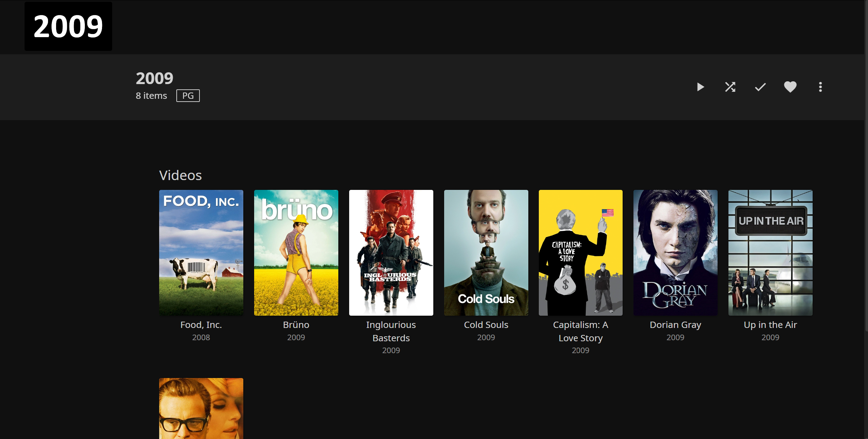Shuffle the 2009 items
The height and width of the screenshot is (439, 868).
(x=730, y=87)
